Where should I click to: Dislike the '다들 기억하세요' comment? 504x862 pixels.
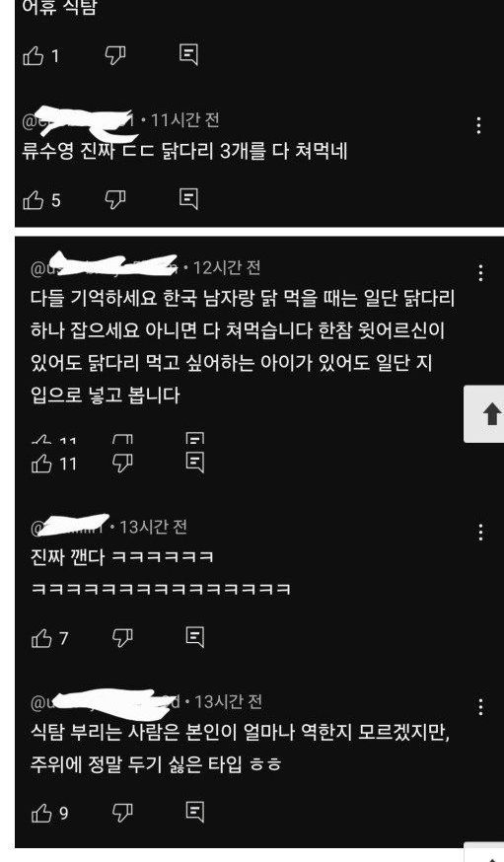(122, 464)
